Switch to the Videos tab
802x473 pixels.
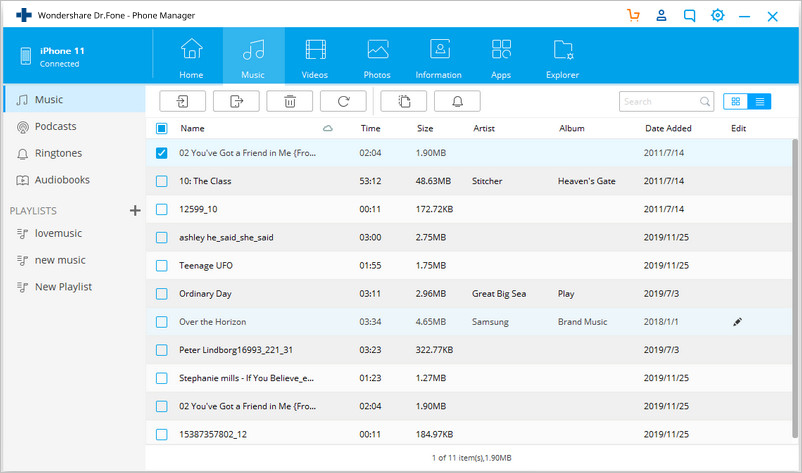tap(315, 56)
